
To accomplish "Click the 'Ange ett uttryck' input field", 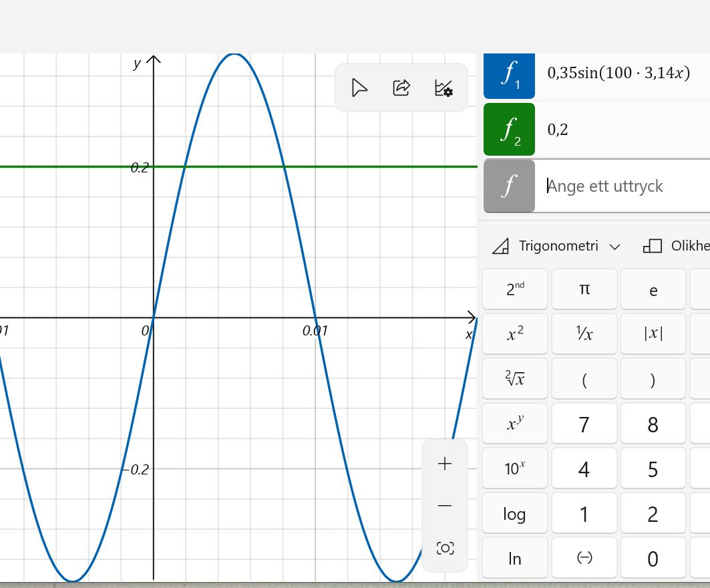I will pyautogui.click(x=621, y=186).
